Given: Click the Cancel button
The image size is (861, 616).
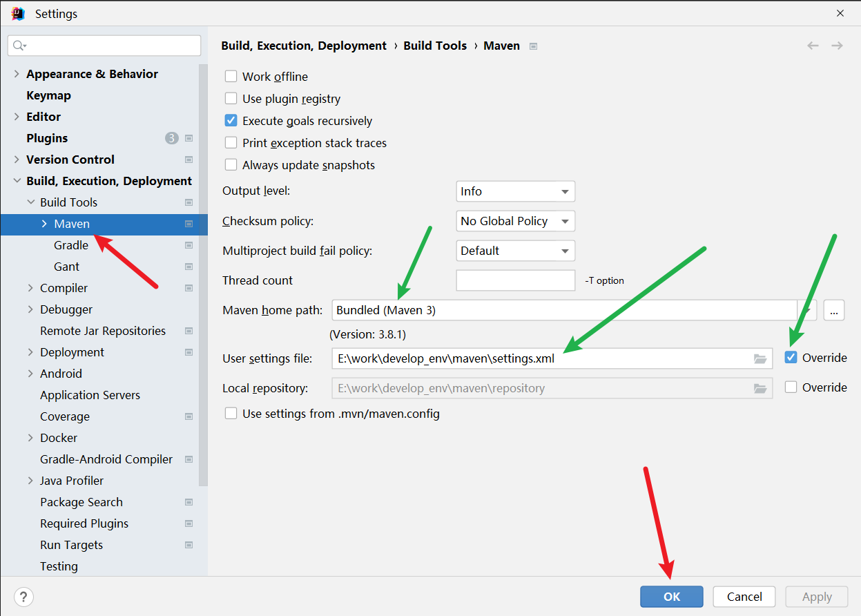Looking at the screenshot, I should (x=744, y=597).
